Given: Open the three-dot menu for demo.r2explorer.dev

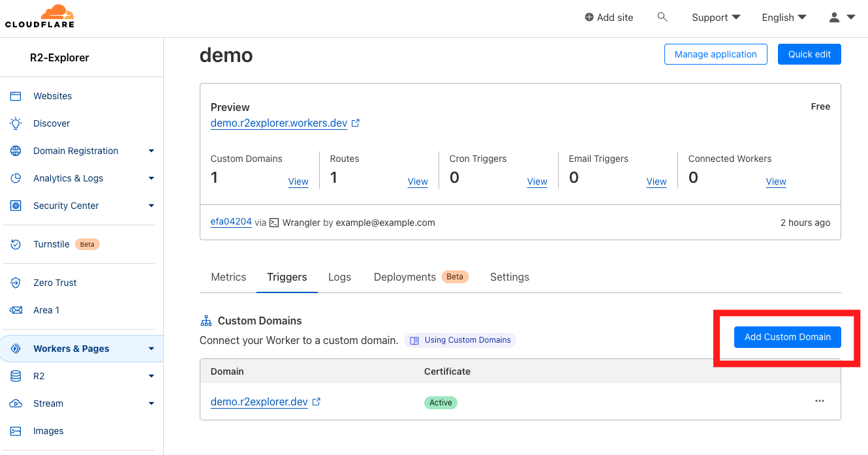Looking at the screenshot, I should [x=820, y=401].
